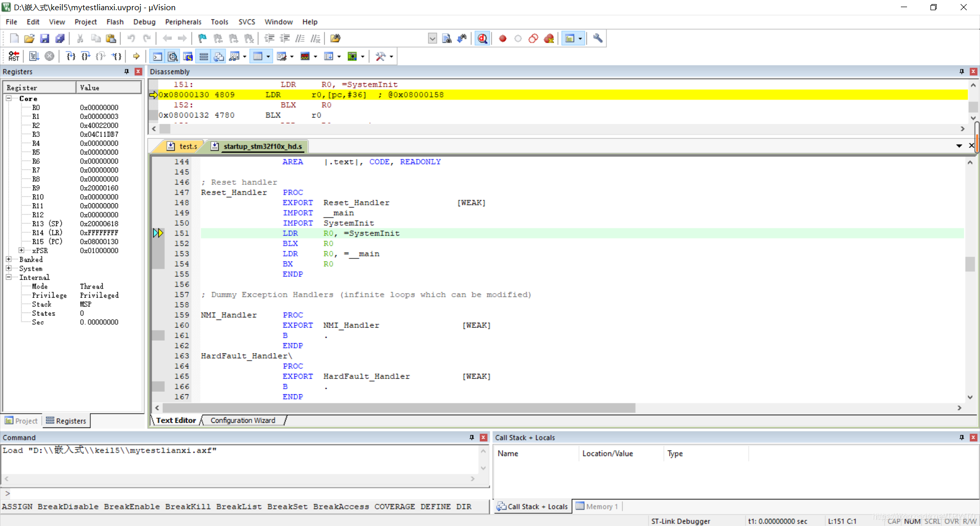Pin the Disassembly panel
The image size is (980, 526).
coord(962,71)
